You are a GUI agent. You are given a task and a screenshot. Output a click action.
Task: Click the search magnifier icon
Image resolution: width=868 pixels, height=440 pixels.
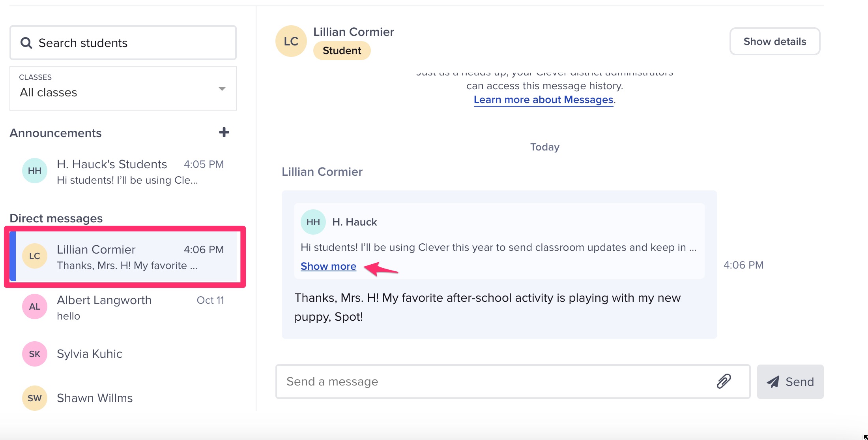tap(26, 43)
